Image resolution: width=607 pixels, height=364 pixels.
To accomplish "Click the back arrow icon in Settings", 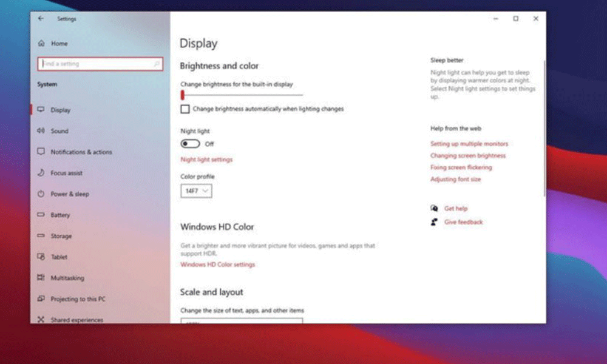I will coord(41,19).
